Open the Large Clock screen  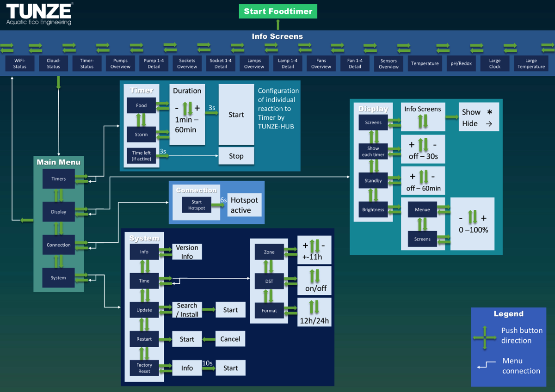(x=495, y=63)
